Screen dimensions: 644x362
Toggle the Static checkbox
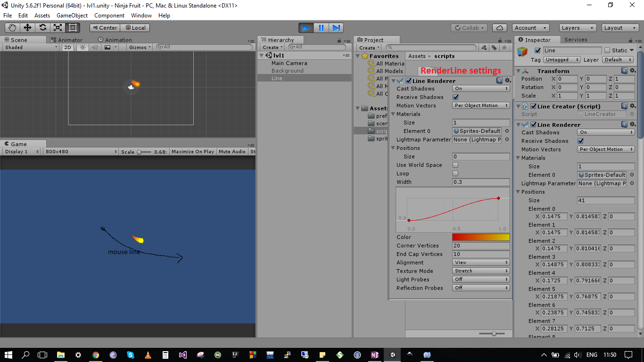click(607, 50)
